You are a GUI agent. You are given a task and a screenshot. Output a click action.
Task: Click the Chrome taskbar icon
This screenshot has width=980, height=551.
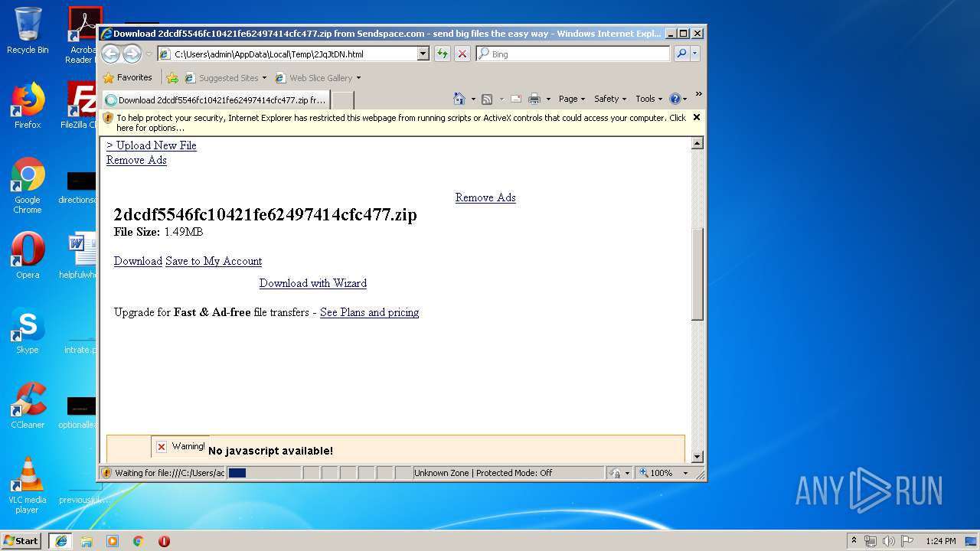[x=138, y=541]
